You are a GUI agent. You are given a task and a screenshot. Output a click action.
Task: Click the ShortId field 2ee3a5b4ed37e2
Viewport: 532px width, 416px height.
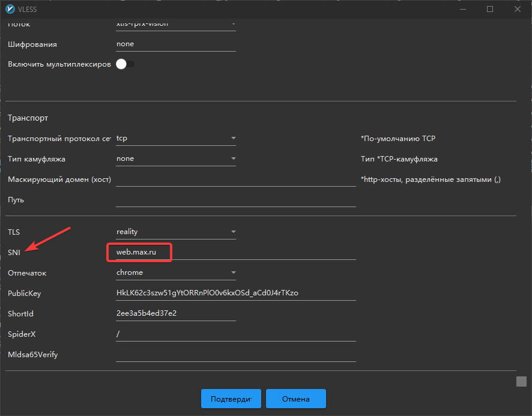(176, 313)
